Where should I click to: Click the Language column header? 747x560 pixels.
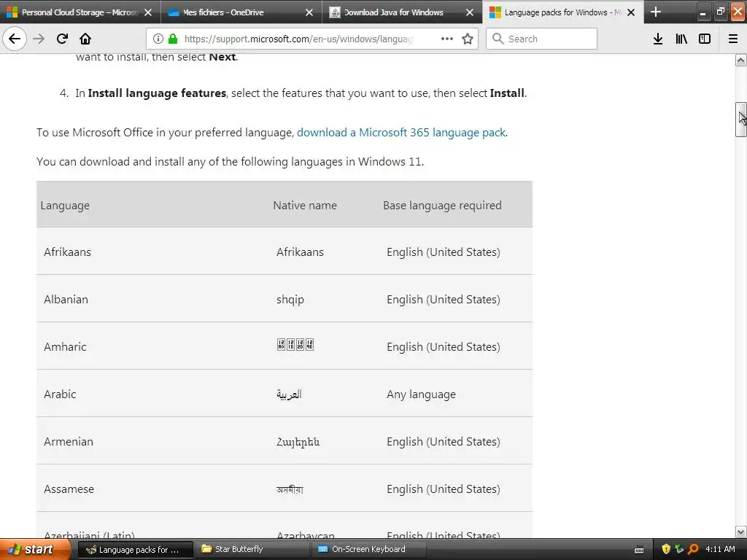[x=65, y=205]
